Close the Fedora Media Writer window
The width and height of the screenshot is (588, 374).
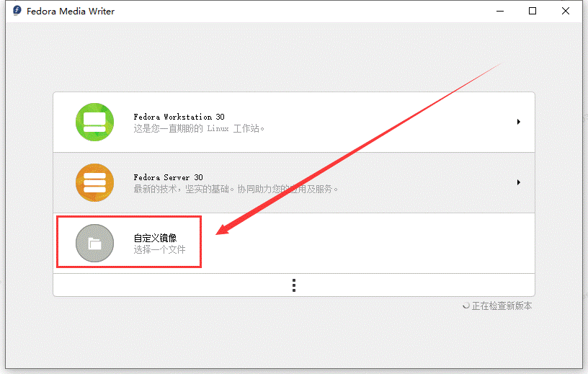pos(566,12)
